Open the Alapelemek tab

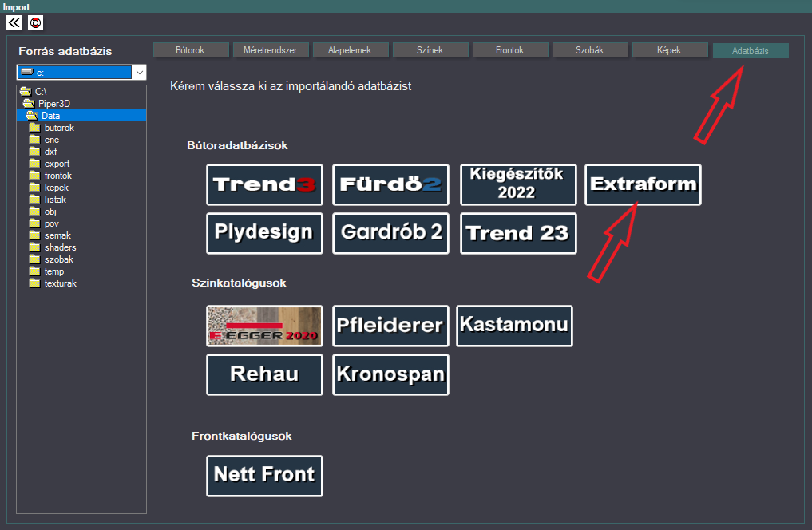pos(350,50)
